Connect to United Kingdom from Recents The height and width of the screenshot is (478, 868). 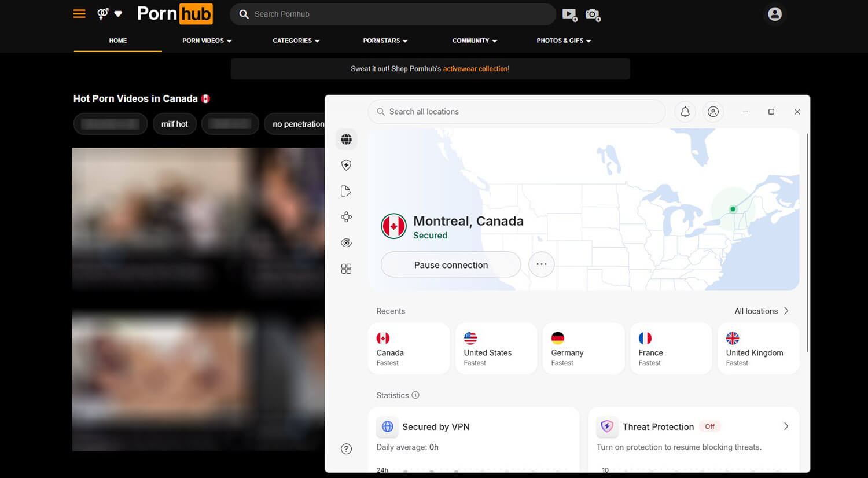pyautogui.click(x=759, y=348)
